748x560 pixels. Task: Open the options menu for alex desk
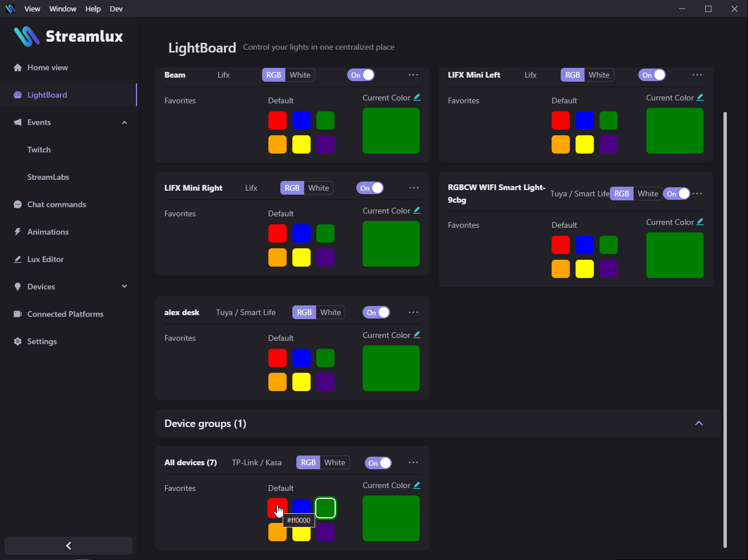pyautogui.click(x=413, y=312)
